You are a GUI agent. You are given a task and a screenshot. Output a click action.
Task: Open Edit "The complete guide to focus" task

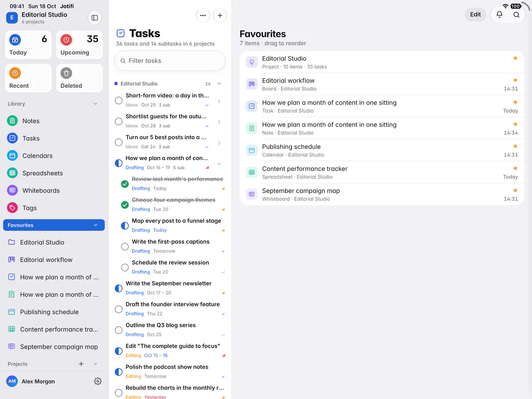pos(170,351)
